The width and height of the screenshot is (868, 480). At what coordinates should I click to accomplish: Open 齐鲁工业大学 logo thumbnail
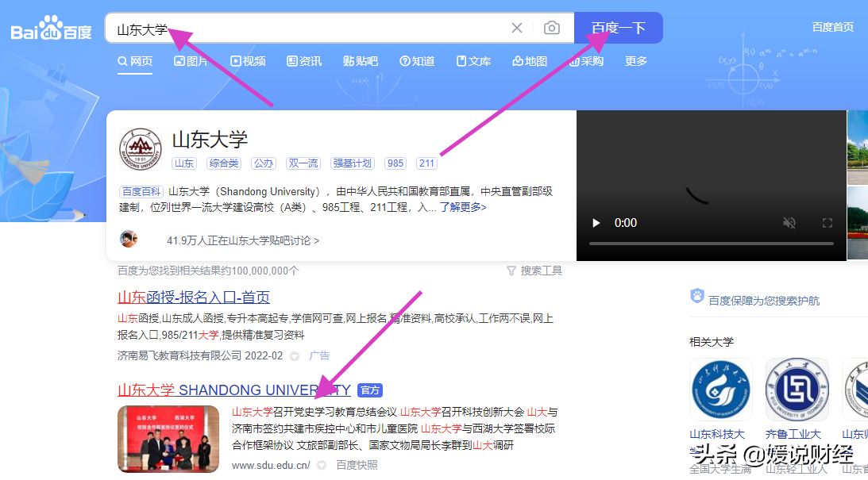[x=797, y=390]
